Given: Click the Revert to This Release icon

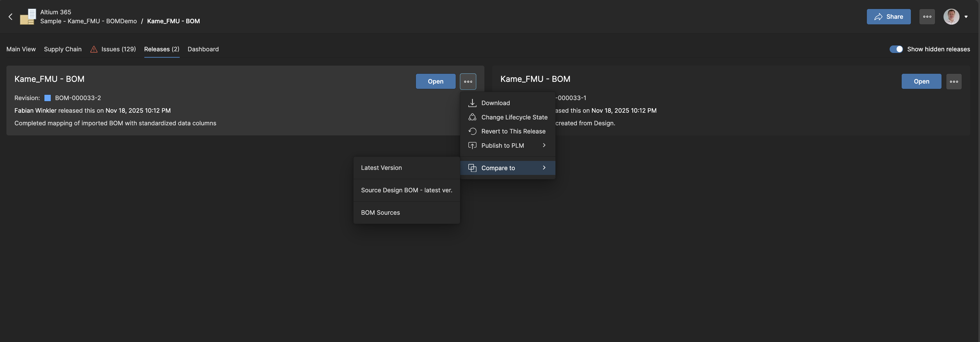Looking at the screenshot, I should (472, 131).
